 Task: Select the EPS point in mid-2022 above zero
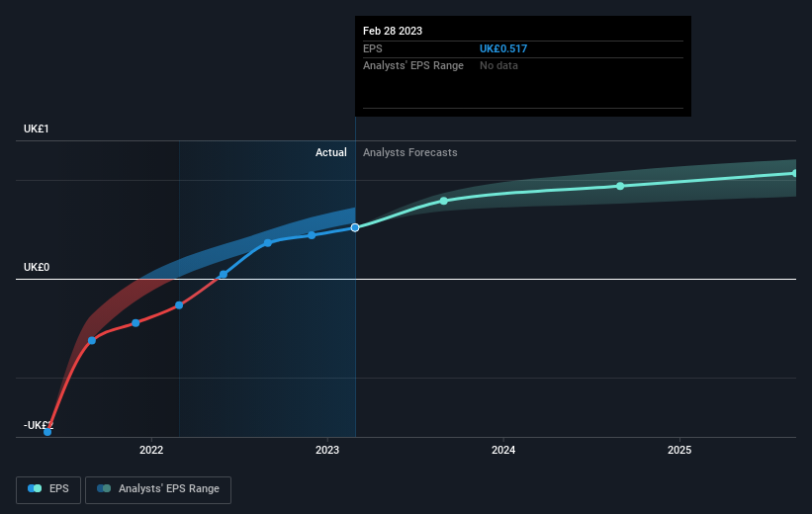point(268,243)
